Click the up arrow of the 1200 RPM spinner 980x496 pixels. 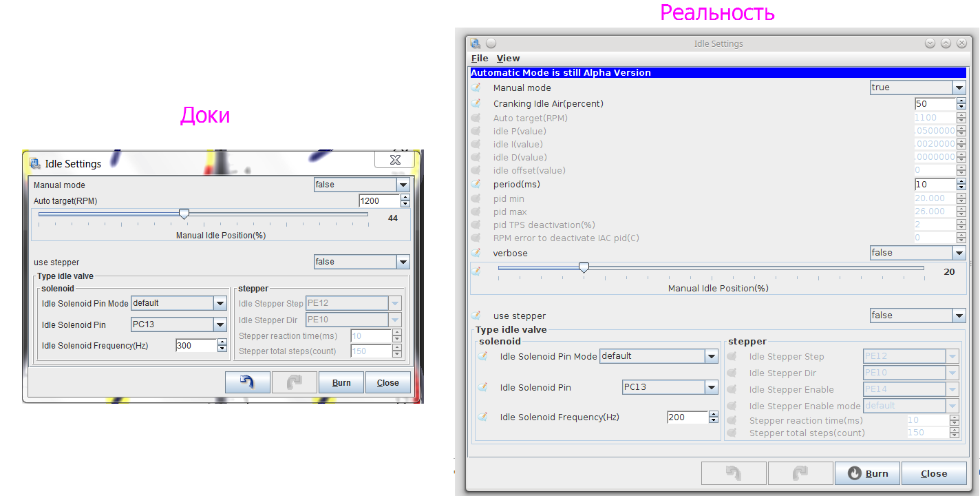405,198
